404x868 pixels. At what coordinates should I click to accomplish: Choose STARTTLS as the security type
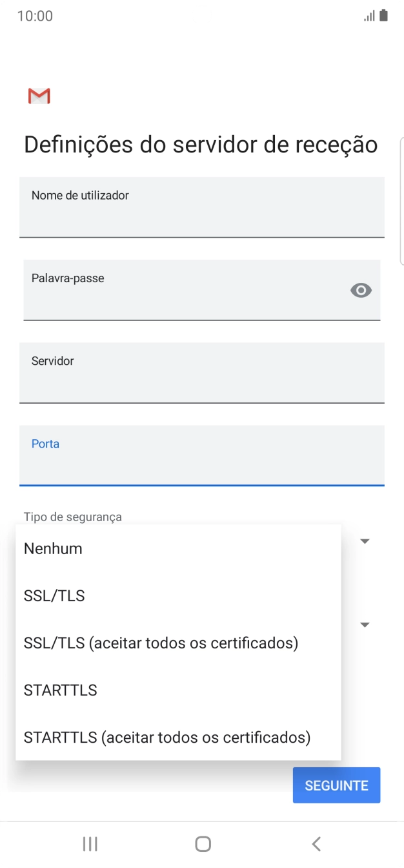(60, 690)
